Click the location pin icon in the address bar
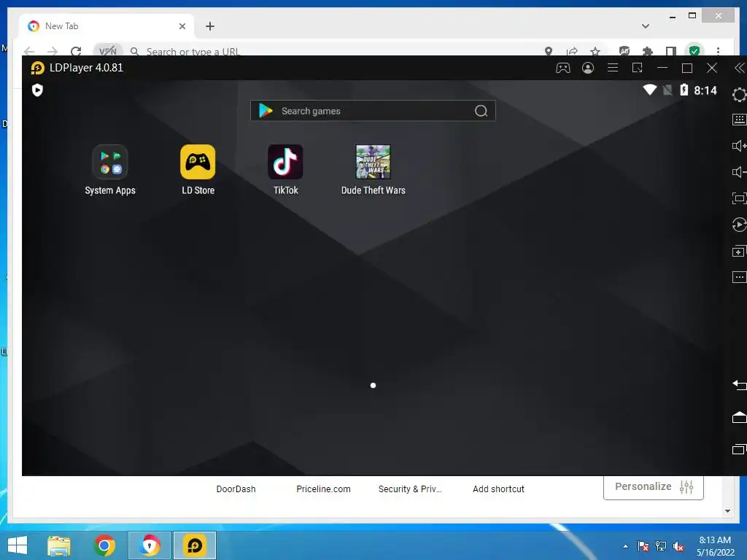The height and width of the screenshot is (560, 747). pos(549,51)
